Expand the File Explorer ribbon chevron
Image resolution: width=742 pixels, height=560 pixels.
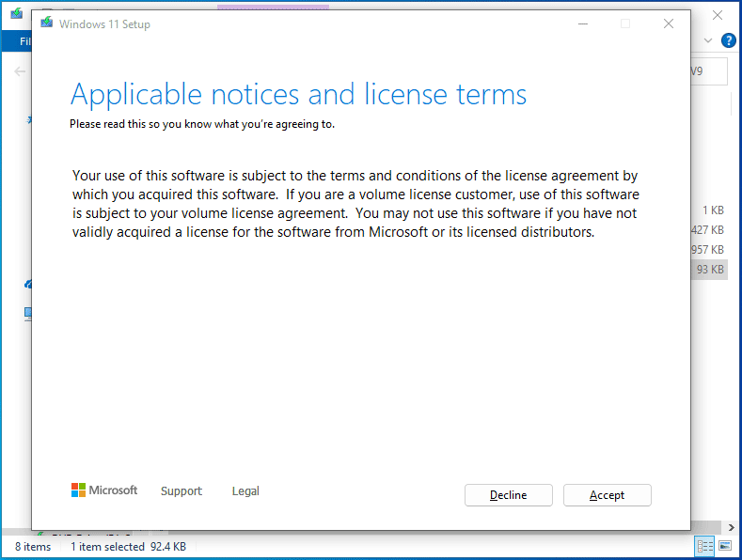708,40
